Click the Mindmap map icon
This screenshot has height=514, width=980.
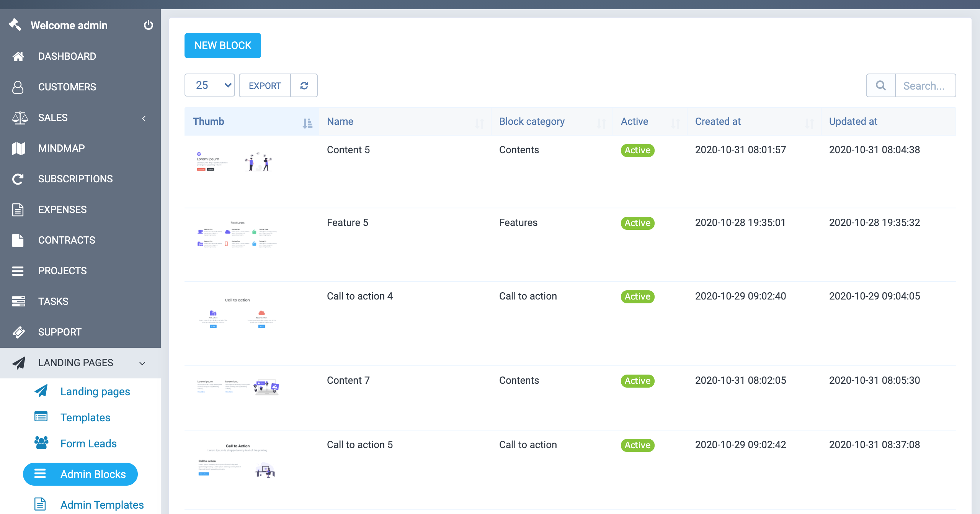click(18, 148)
